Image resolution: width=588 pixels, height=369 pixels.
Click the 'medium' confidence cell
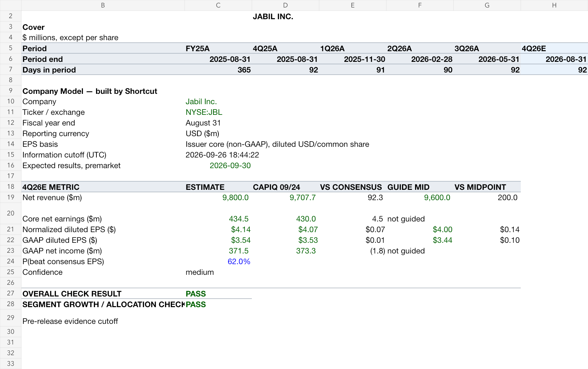click(x=218, y=272)
